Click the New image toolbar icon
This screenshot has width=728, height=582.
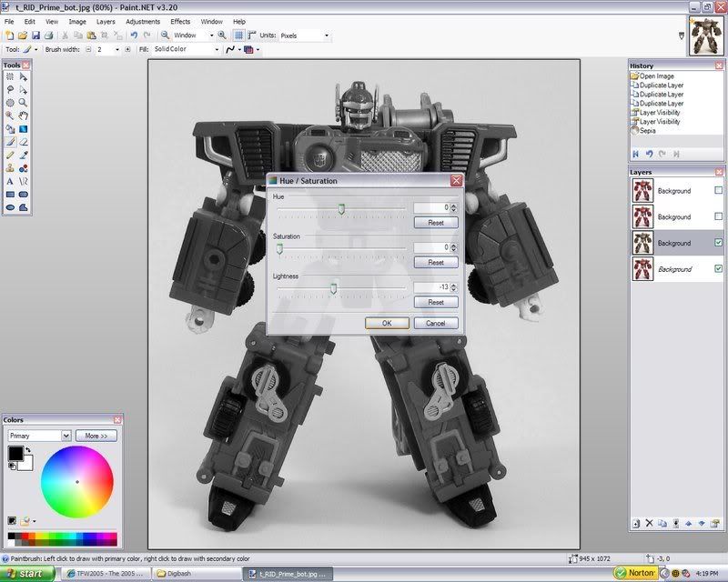pos(9,35)
